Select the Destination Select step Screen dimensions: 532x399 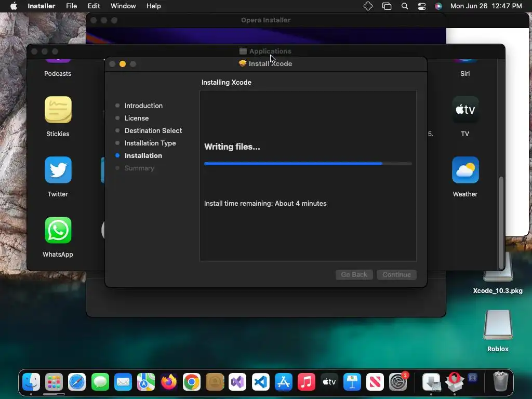pos(153,130)
